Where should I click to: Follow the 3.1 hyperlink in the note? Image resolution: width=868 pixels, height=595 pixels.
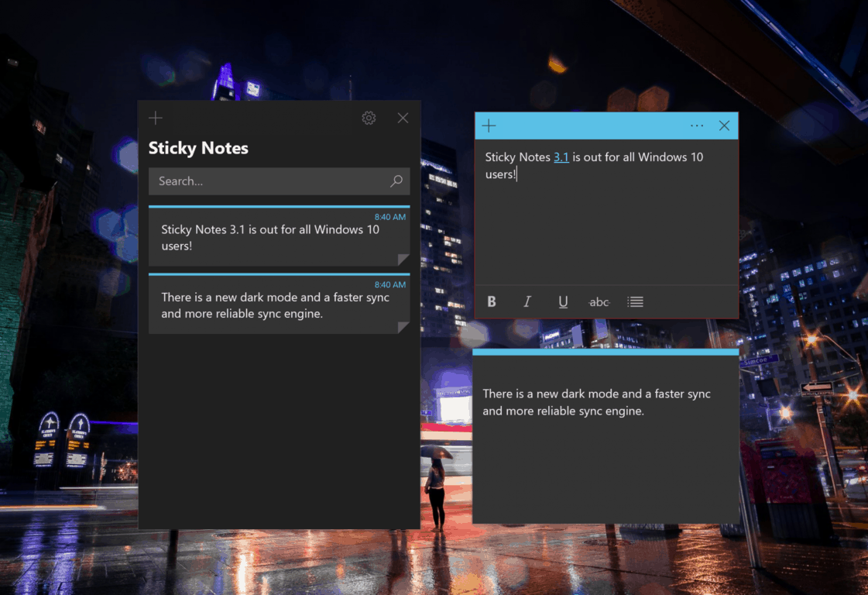click(x=561, y=157)
